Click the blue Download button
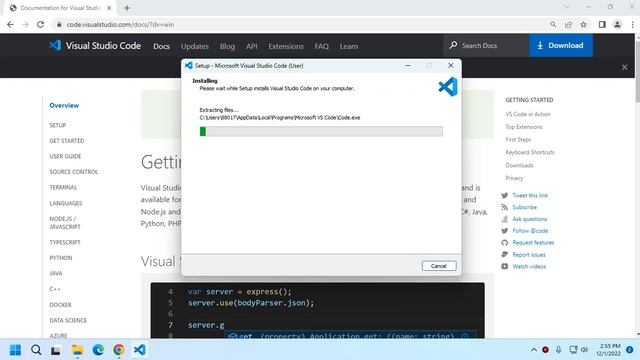640x360 pixels. coord(561,45)
